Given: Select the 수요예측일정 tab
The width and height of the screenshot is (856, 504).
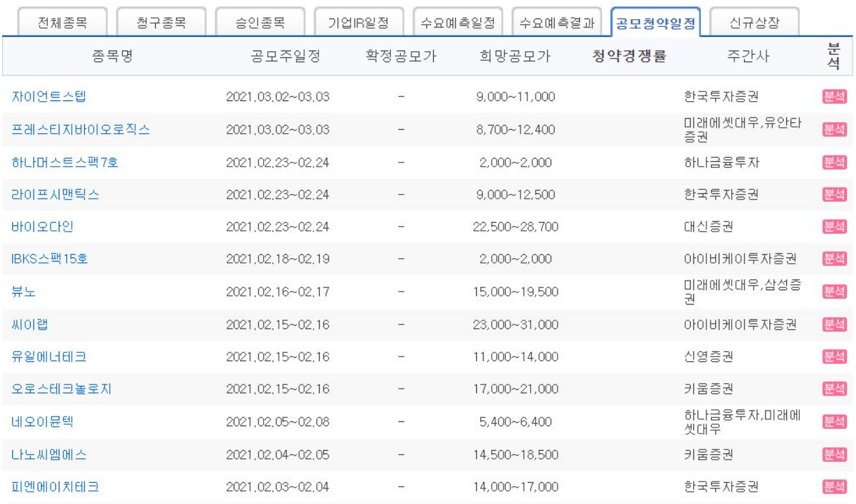Looking at the screenshot, I should 458,23.
